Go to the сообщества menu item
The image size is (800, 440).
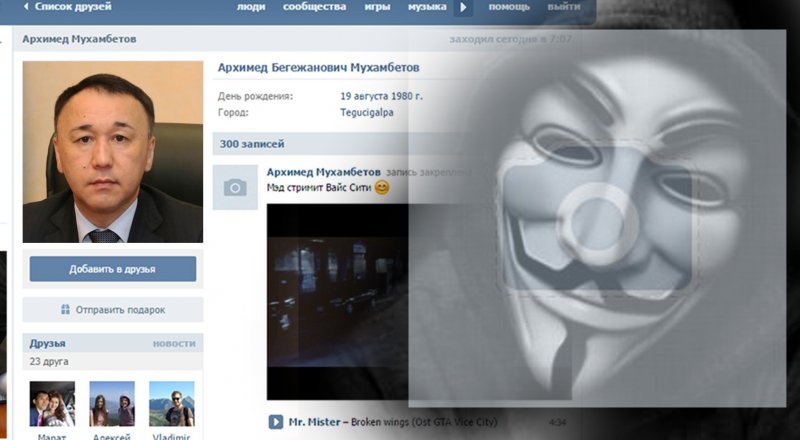tap(315, 7)
